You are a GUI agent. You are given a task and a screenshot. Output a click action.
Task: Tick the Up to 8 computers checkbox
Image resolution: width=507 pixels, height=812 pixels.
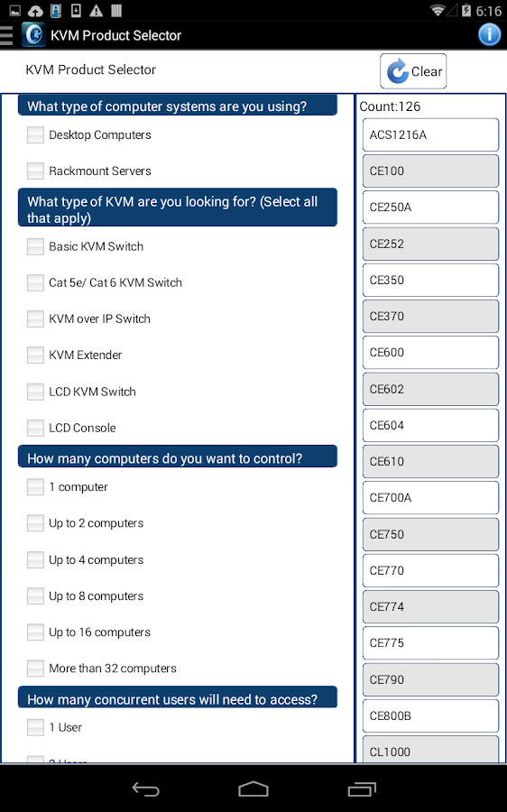[35, 596]
